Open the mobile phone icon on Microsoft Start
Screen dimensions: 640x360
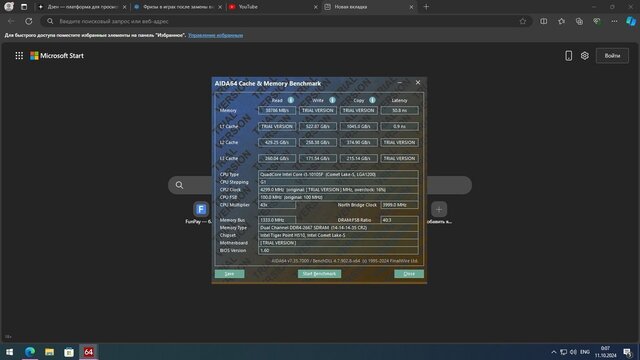tap(568, 56)
